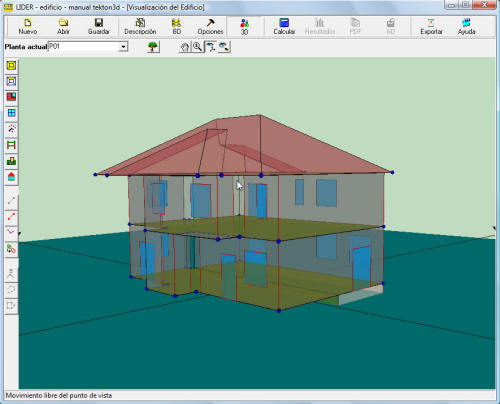Click the grayed PDF button
This screenshot has width=500, height=404.
coord(355,27)
